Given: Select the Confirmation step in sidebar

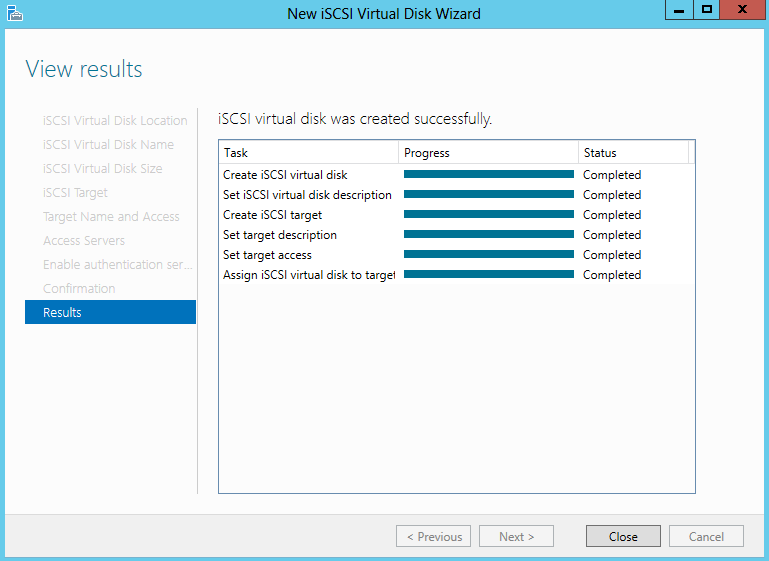Looking at the screenshot, I should (79, 288).
